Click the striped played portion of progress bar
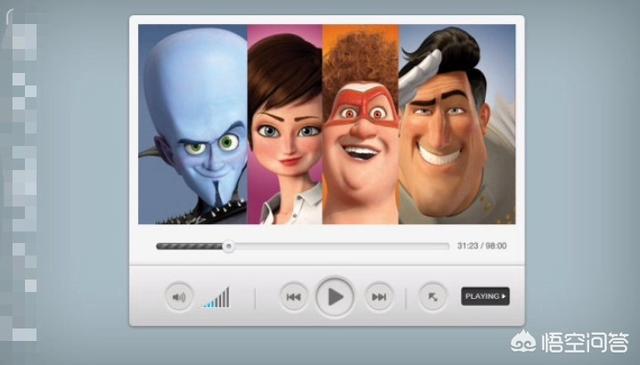The image size is (640, 365). [x=189, y=246]
